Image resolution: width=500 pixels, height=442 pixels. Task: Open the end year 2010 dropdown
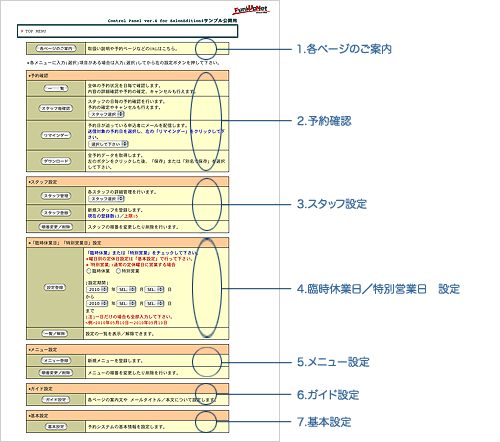tap(97, 303)
